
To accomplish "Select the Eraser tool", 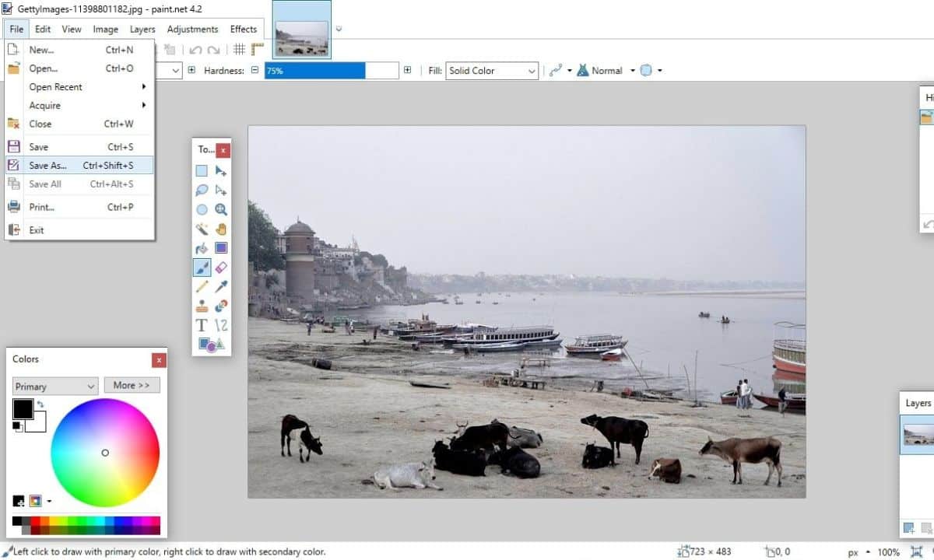I will [221, 268].
